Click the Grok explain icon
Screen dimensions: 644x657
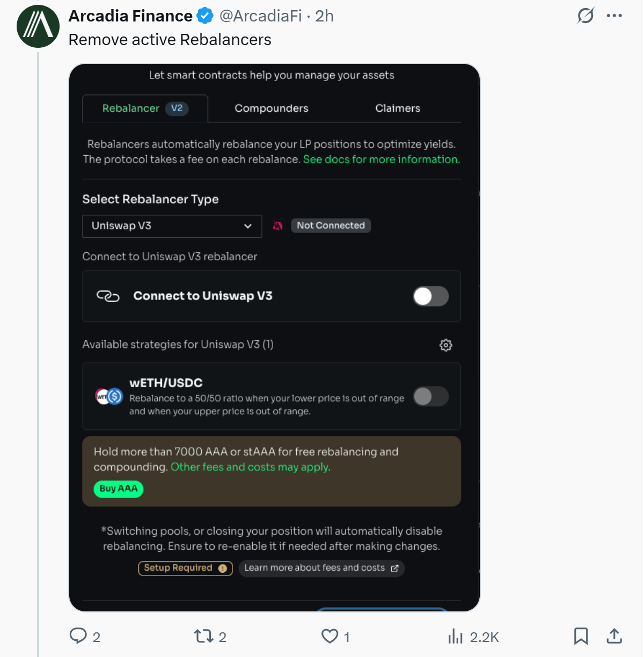(x=585, y=16)
